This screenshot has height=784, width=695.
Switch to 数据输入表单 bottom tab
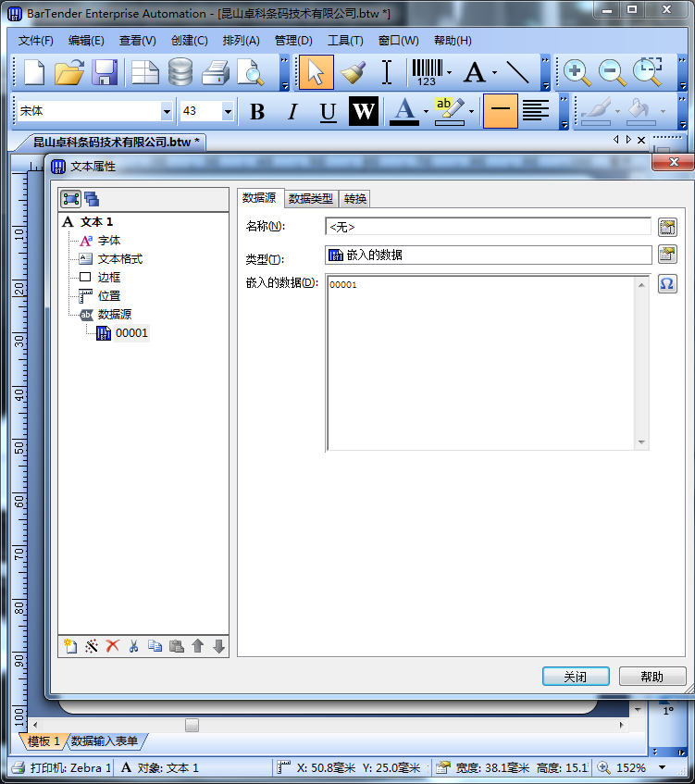click(x=105, y=741)
